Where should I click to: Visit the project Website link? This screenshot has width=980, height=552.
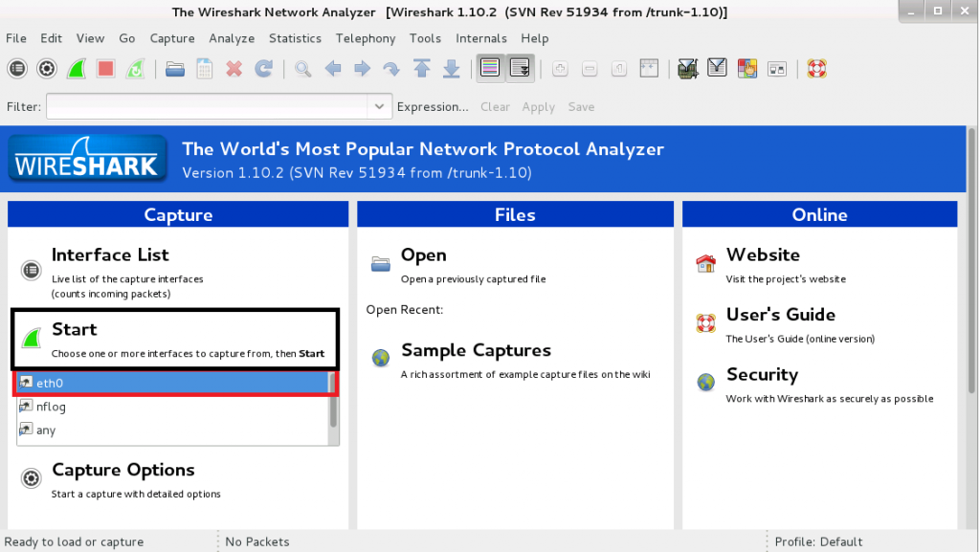click(x=763, y=254)
